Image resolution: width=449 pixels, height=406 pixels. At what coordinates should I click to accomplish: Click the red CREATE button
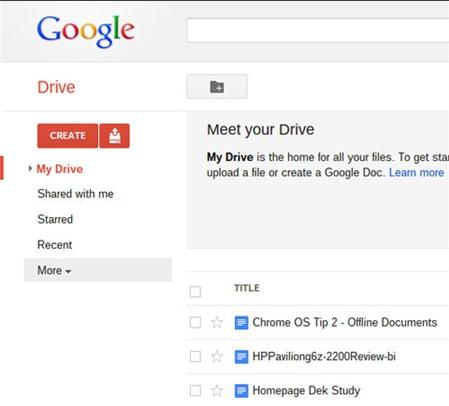(68, 136)
